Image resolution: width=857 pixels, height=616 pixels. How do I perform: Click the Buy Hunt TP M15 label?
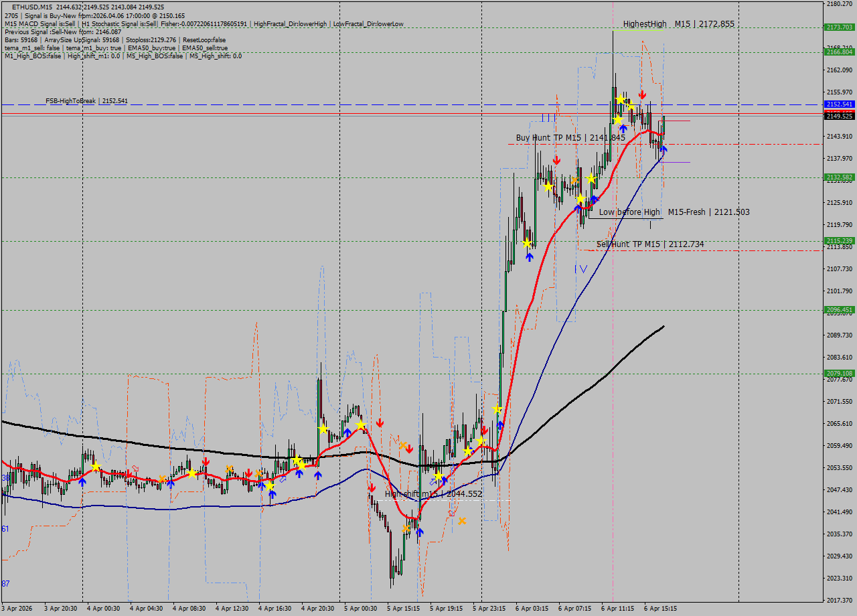570,138
